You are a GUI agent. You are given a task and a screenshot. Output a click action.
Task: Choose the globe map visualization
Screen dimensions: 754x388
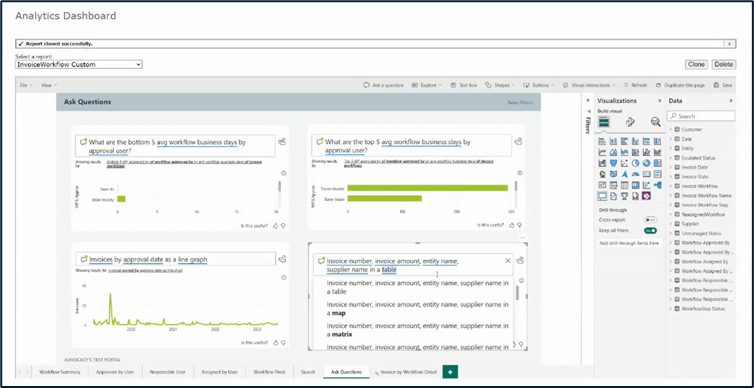coord(602,174)
